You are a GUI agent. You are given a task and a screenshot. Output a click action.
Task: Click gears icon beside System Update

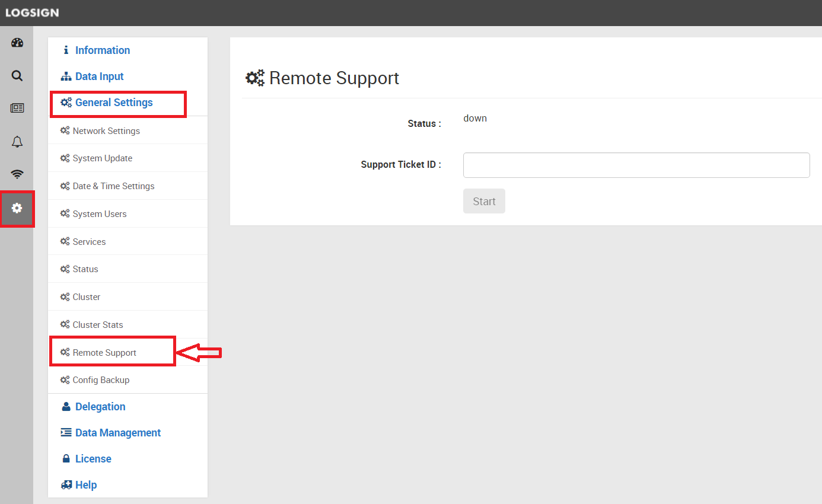click(65, 158)
